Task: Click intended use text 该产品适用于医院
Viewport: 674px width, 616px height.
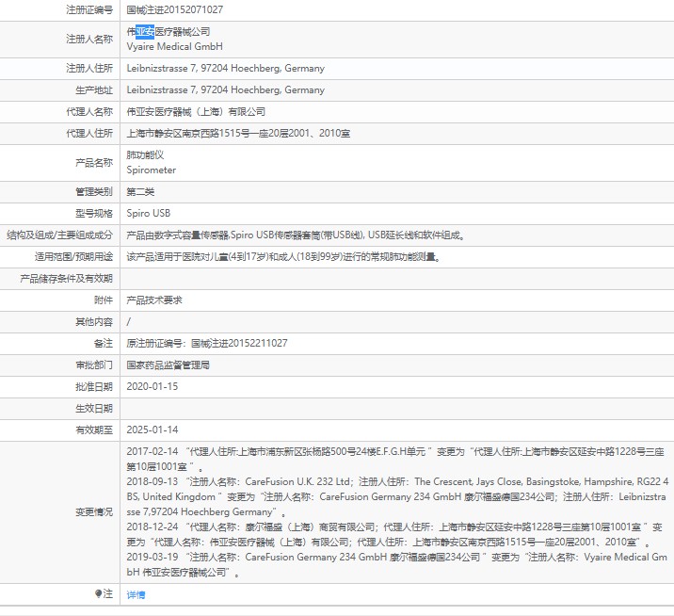Action: tap(283, 257)
